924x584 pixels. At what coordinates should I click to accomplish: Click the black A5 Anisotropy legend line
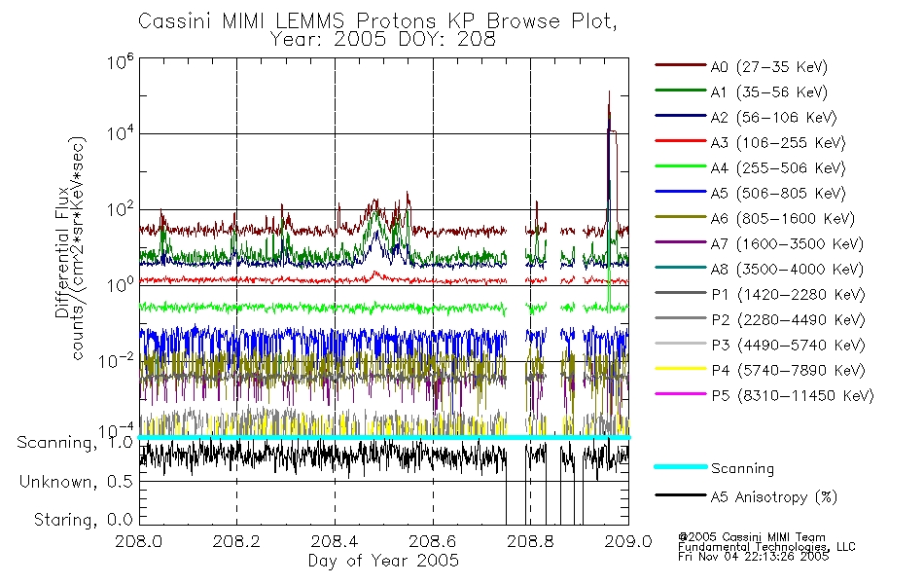click(681, 494)
